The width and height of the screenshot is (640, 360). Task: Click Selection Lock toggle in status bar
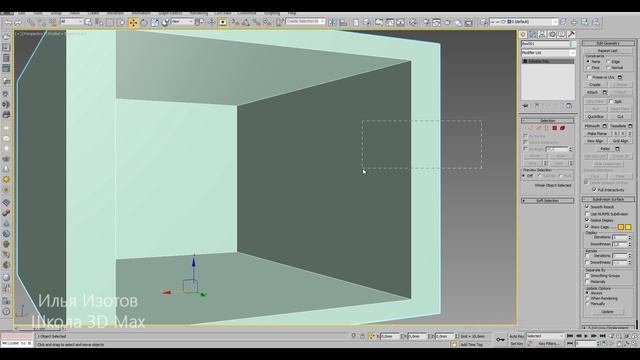point(362,336)
